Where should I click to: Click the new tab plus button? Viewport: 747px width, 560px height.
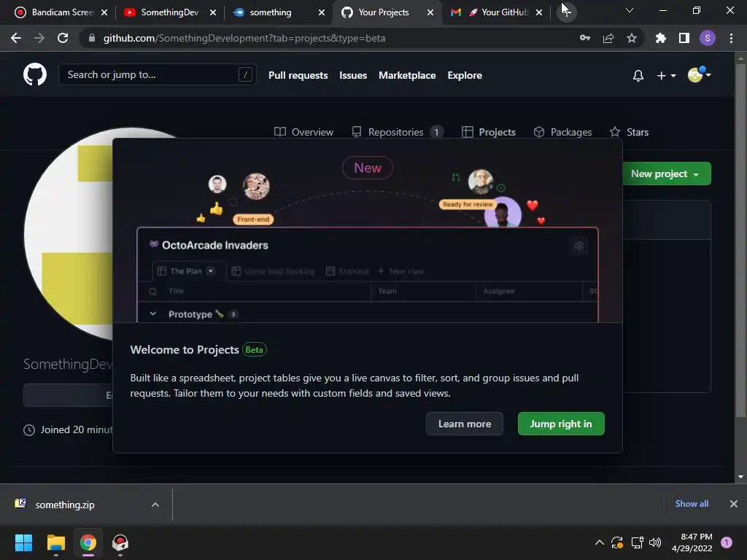click(x=566, y=12)
